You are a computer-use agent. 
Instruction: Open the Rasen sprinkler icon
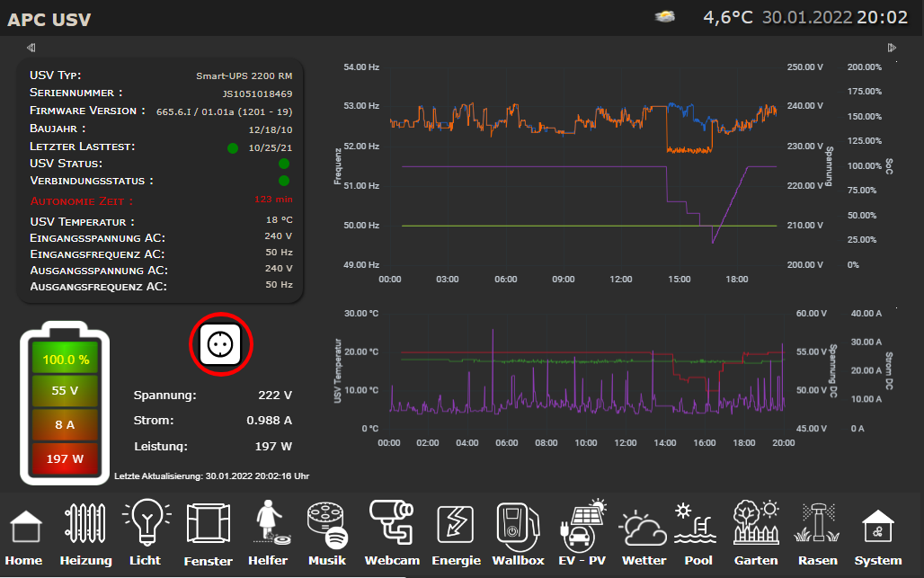point(817,522)
